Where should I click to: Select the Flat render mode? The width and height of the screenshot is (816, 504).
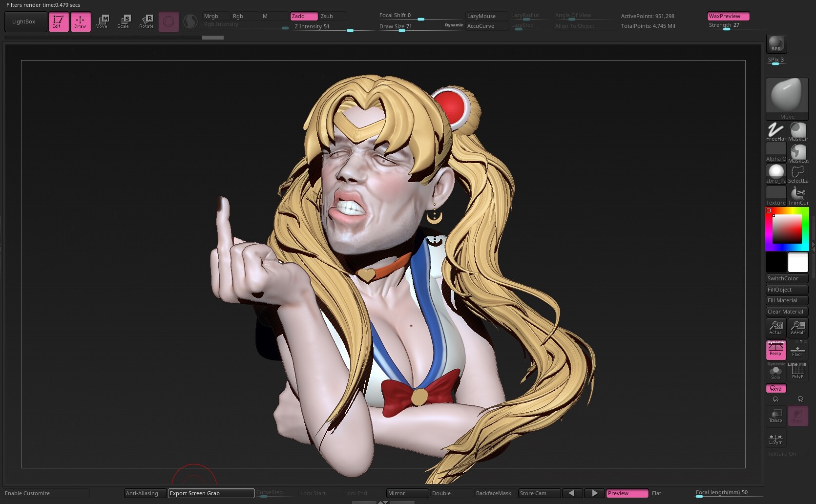click(671, 493)
